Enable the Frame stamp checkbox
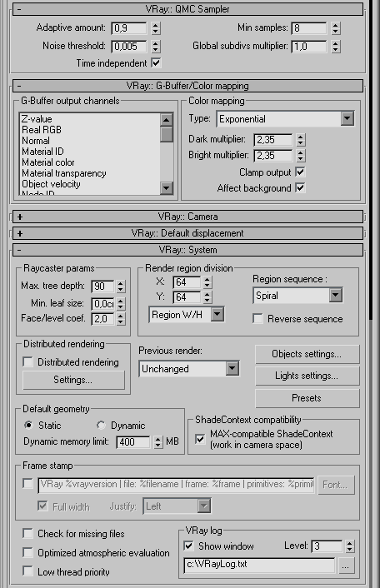Screen dimensions: 380x588 pyautogui.click(x=27, y=484)
